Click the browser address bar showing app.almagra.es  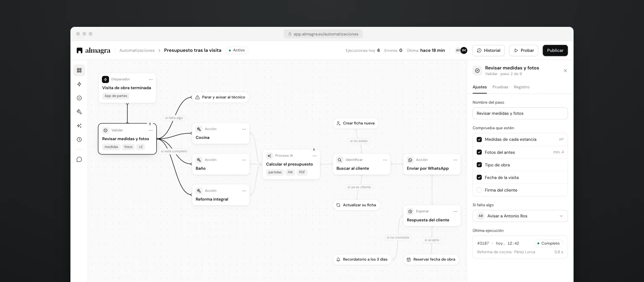323,34
